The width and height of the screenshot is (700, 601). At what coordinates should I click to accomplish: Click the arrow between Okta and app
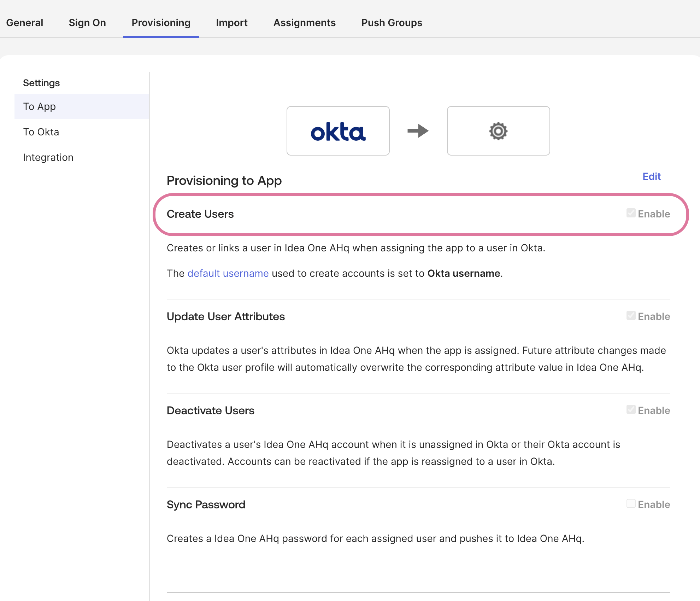click(418, 131)
